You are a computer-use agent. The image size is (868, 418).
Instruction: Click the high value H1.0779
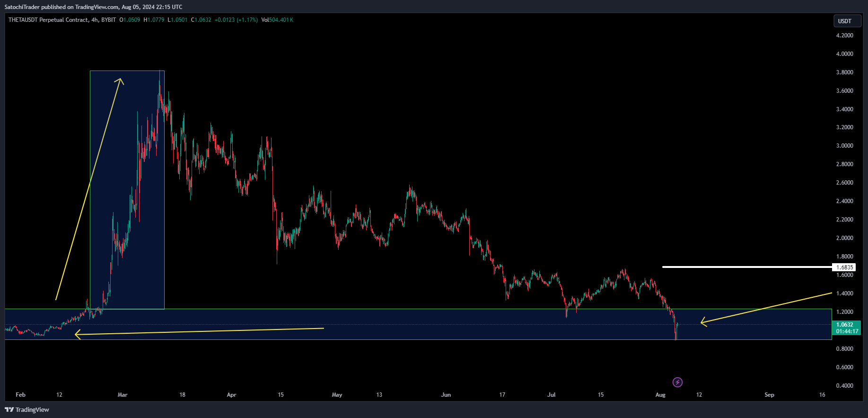[x=154, y=20]
